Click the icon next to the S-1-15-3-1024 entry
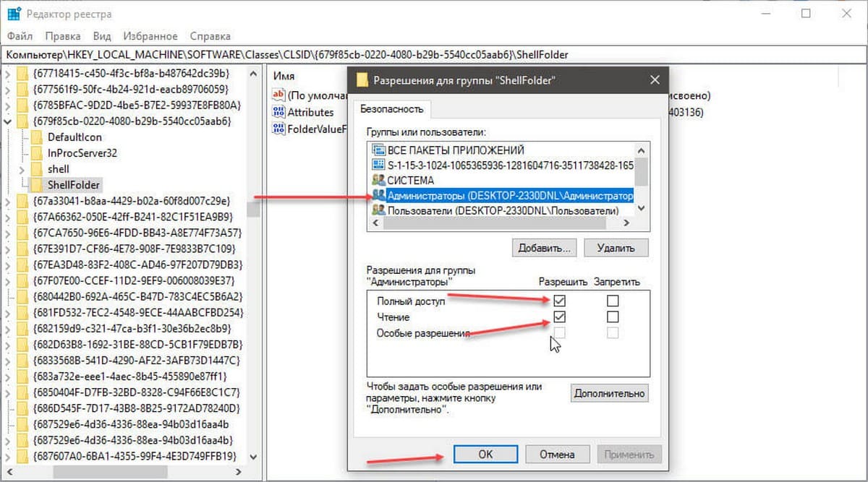 [378, 165]
